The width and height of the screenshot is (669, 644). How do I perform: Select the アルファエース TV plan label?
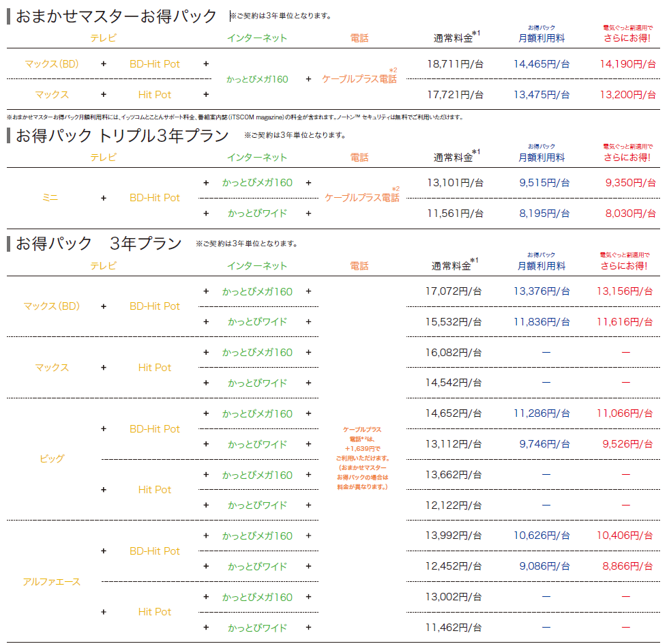point(52,582)
